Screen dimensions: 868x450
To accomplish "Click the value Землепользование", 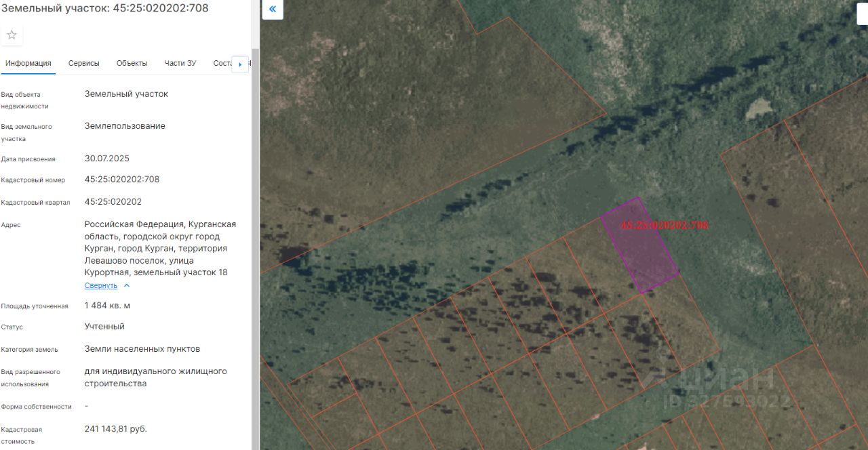I will click(125, 126).
